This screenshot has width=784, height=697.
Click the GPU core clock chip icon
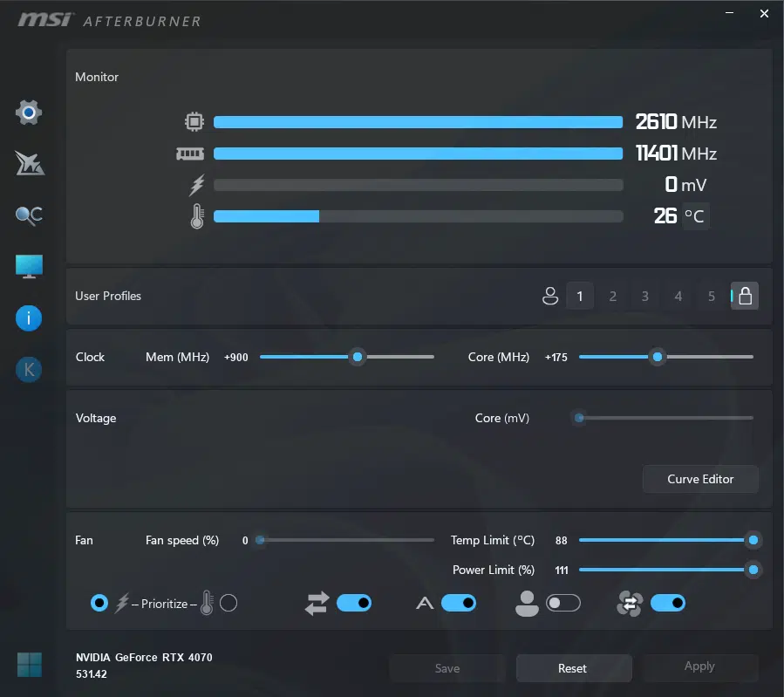(x=194, y=122)
